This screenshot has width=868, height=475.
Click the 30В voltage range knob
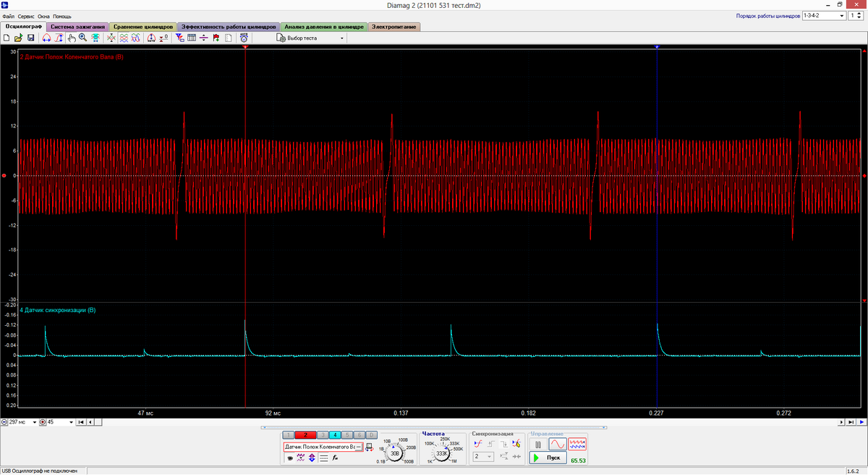[395, 453]
